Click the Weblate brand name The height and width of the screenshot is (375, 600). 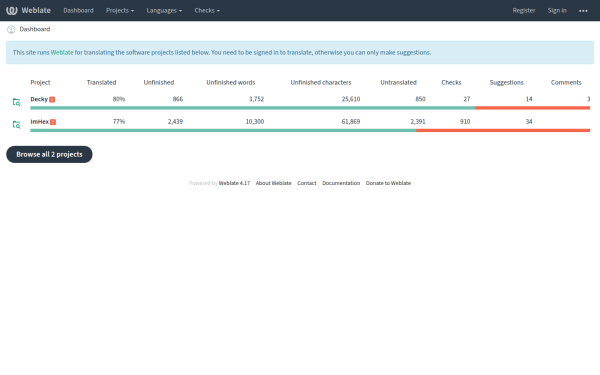pos(36,10)
